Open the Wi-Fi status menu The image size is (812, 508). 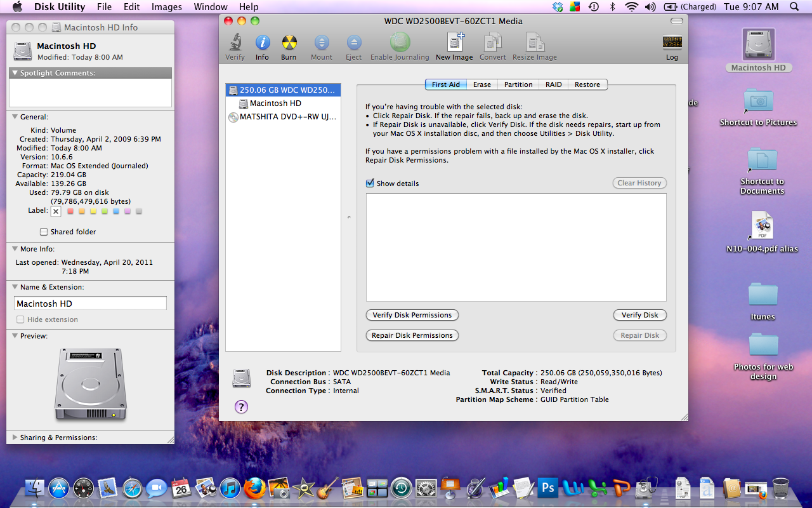click(x=631, y=6)
